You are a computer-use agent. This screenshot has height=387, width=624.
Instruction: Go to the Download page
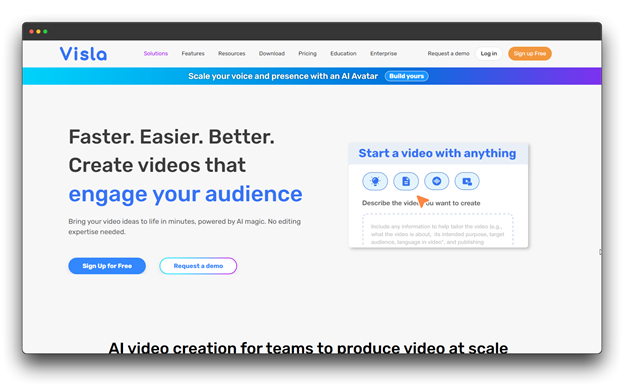(272, 53)
